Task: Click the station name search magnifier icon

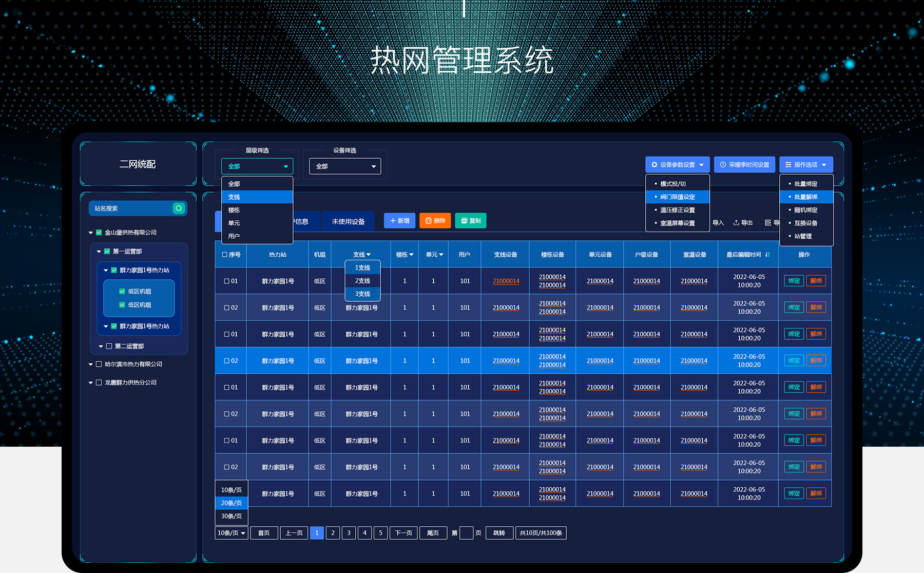Action: click(x=179, y=208)
